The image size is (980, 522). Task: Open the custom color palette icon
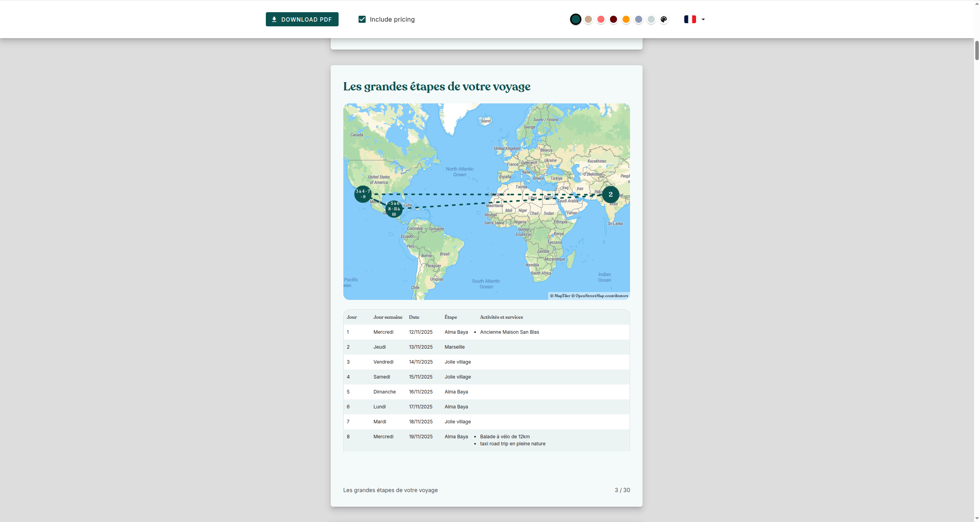point(664,19)
